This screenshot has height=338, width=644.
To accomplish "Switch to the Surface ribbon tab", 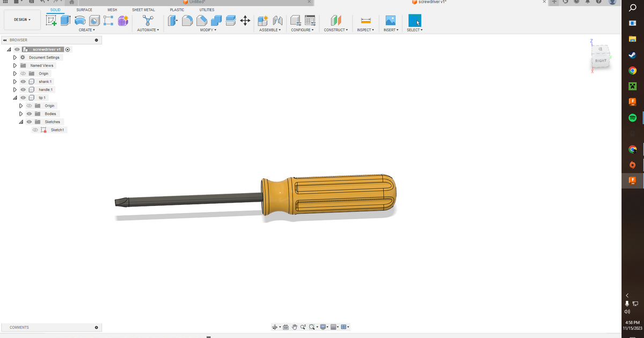I will pos(84,9).
